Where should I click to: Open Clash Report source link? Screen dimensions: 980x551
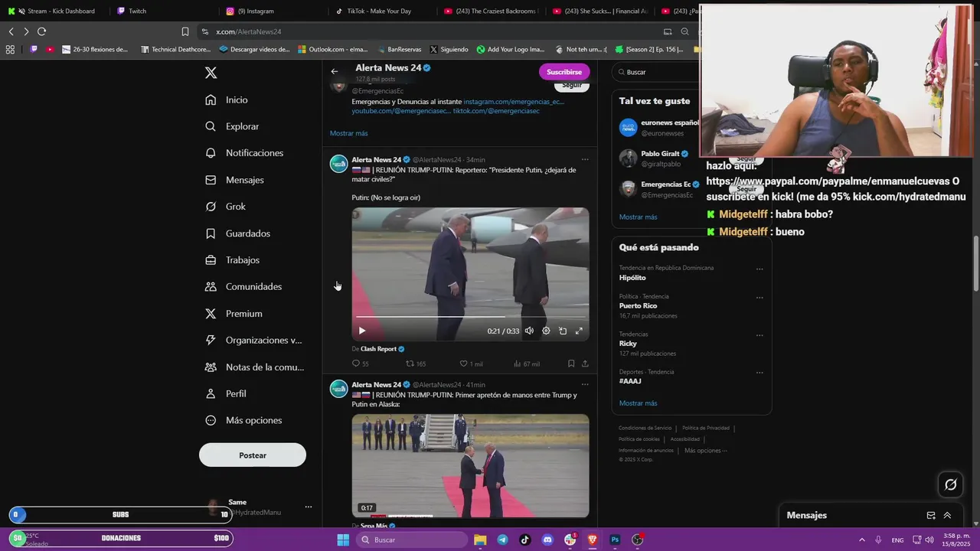point(378,349)
